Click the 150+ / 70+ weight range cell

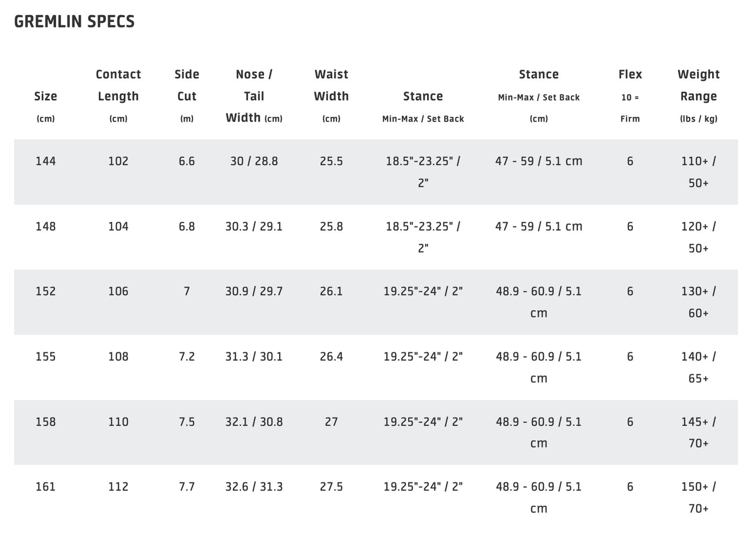(699, 498)
